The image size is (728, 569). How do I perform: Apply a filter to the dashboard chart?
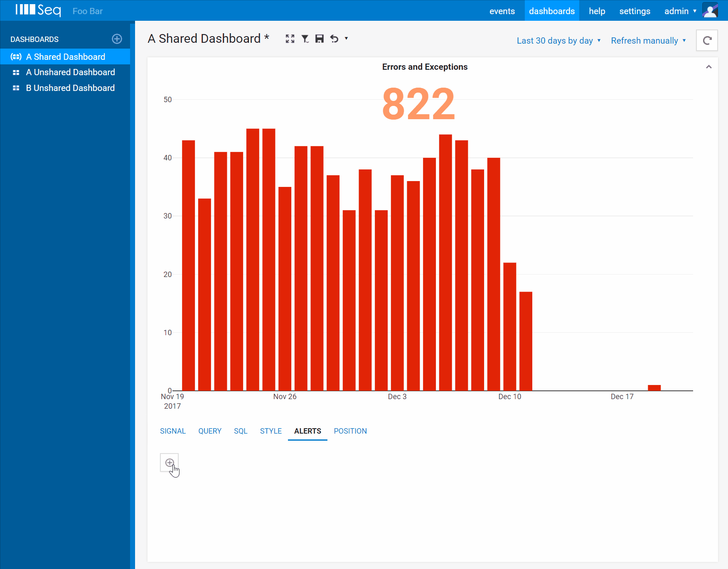(305, 38)
